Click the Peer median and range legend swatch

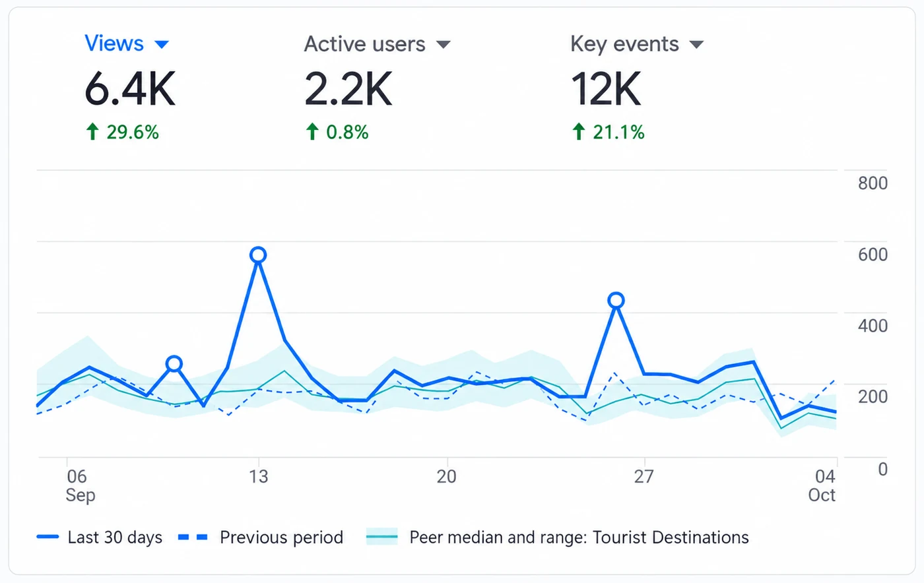click(x=382, y=537)
